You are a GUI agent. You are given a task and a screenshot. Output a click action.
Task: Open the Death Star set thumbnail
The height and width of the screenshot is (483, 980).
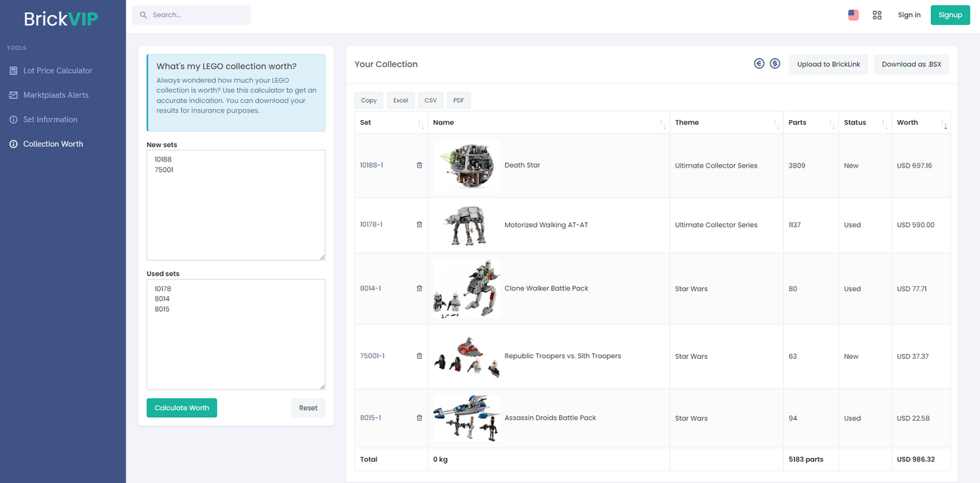pyautogui.click(x=467, y=166)
